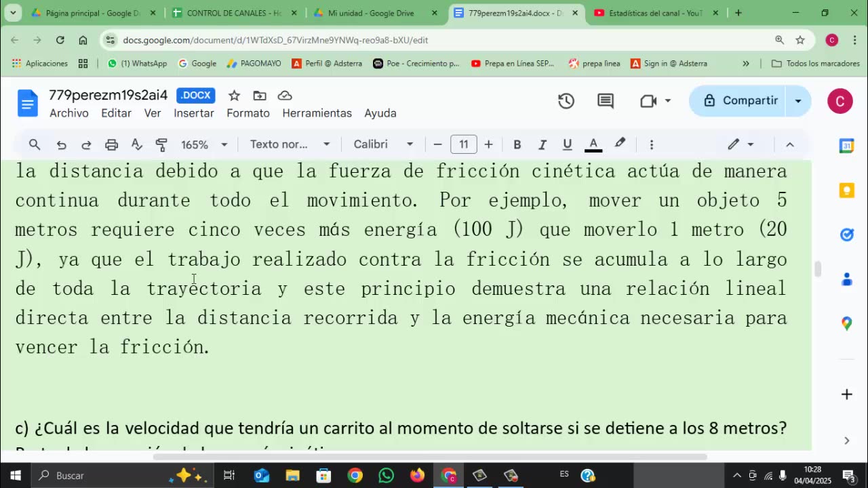Open the WhatsApp bookmark
Screen dimensions: 868x488
(137, 64)
